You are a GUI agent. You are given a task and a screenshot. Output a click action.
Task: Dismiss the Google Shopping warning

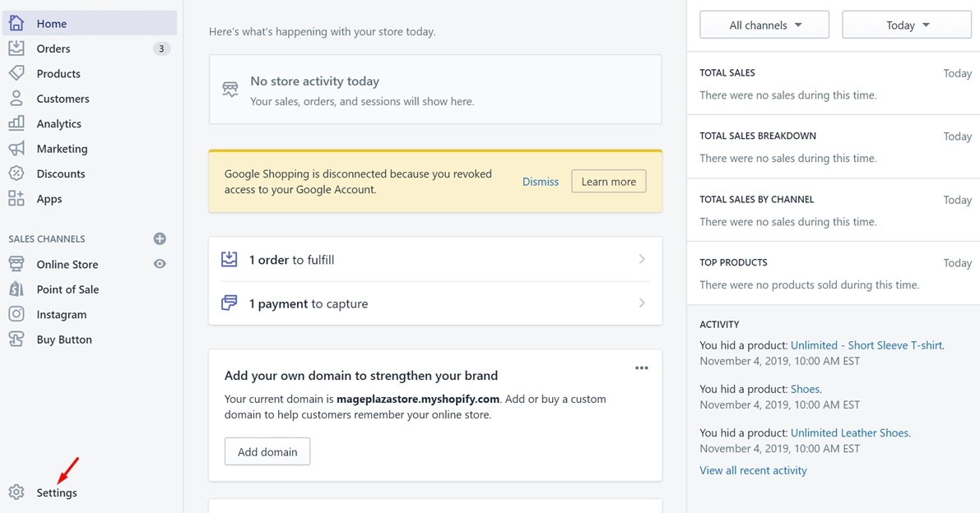tap(540, 182)
